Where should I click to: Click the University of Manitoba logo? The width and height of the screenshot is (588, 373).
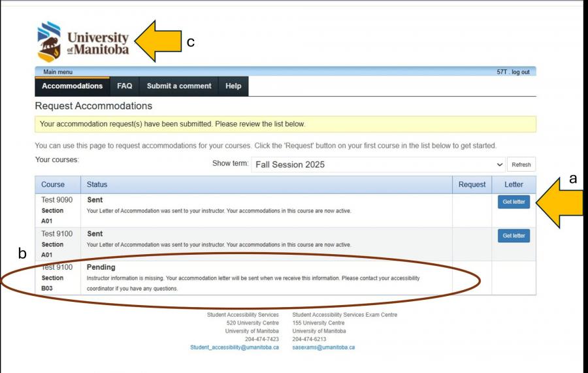83,41
